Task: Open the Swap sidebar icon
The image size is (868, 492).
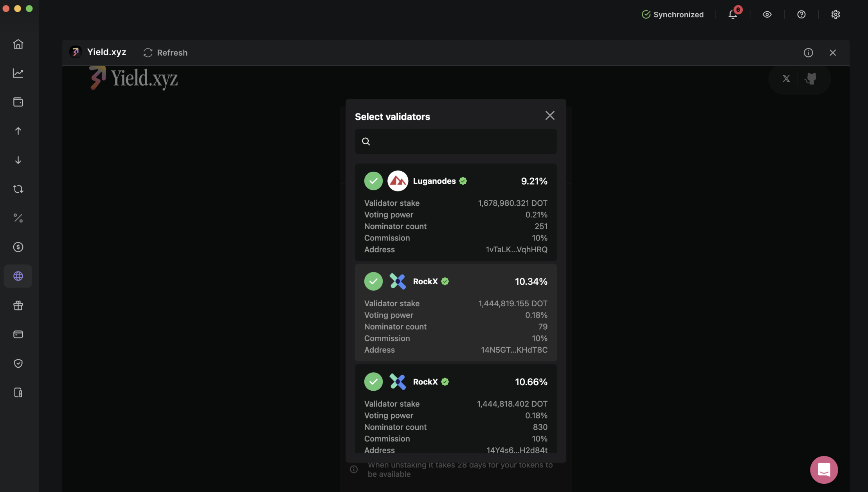Action: pos(18,189)
